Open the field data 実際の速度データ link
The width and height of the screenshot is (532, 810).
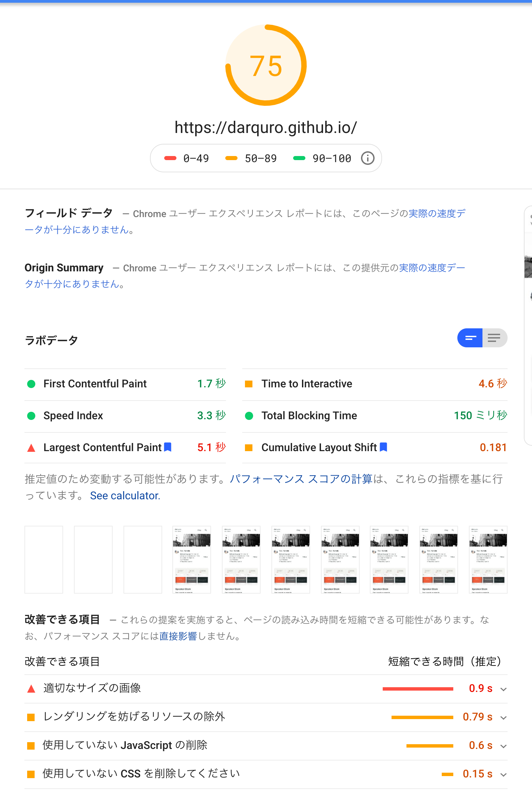437,213
